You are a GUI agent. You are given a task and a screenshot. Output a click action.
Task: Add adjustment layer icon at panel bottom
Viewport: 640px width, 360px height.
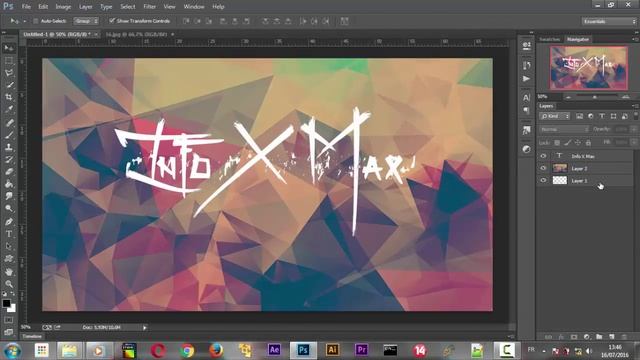pos(587,337)
